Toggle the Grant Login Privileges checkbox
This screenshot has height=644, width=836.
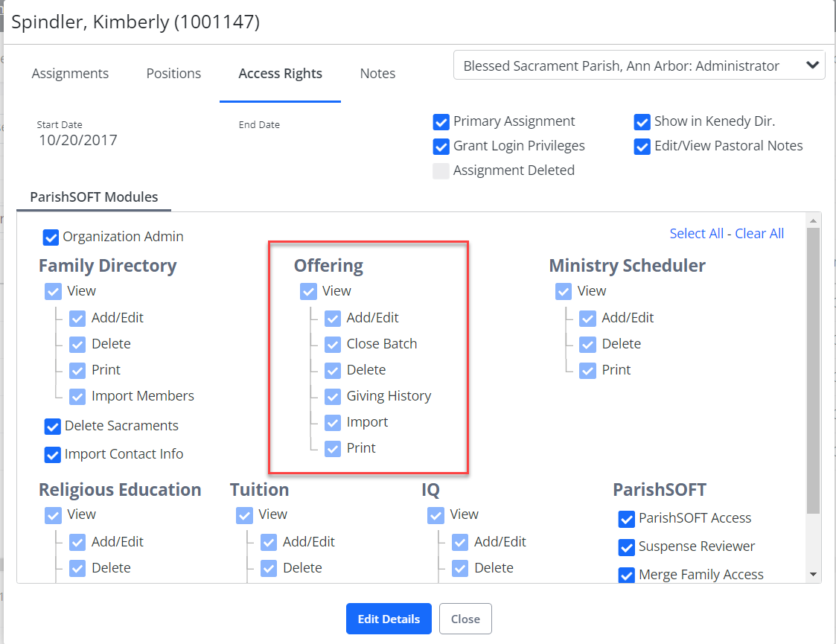(441, 146)
